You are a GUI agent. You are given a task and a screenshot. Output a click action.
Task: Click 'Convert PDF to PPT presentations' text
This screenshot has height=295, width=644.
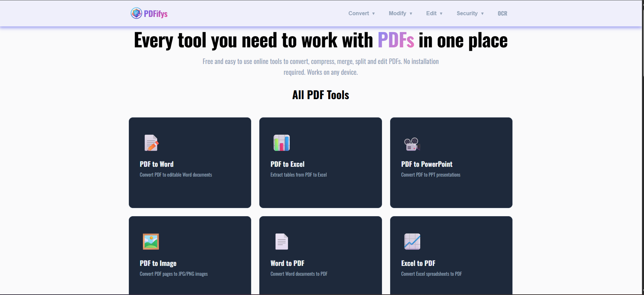tap(431, 175)
